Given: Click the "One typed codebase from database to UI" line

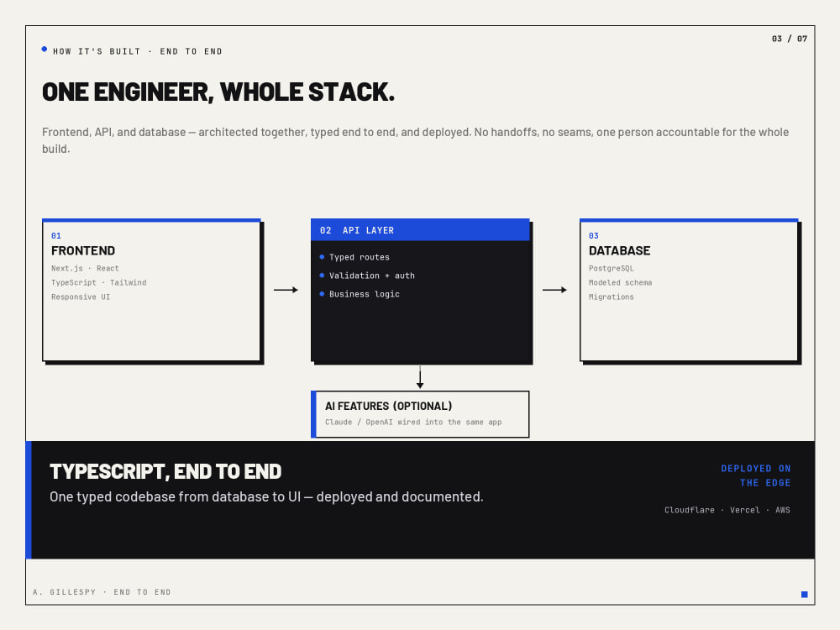Looking at the screenshot, I should pyautogui.click(x=266, y=496).
